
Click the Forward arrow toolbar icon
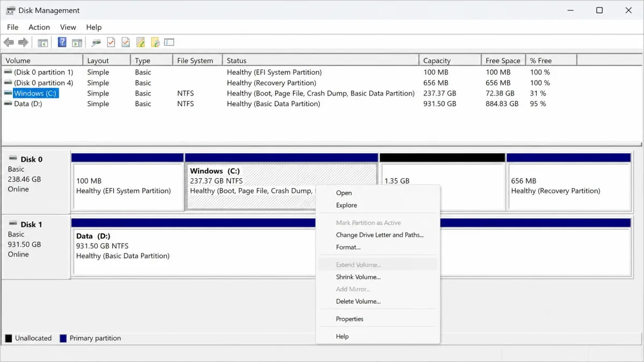click(23, 42)
